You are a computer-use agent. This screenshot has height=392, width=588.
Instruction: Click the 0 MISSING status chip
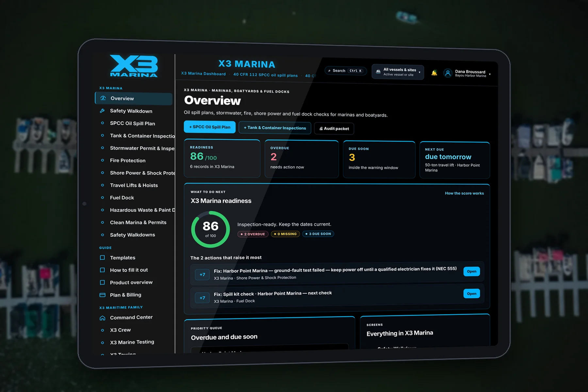coord(285,234)
